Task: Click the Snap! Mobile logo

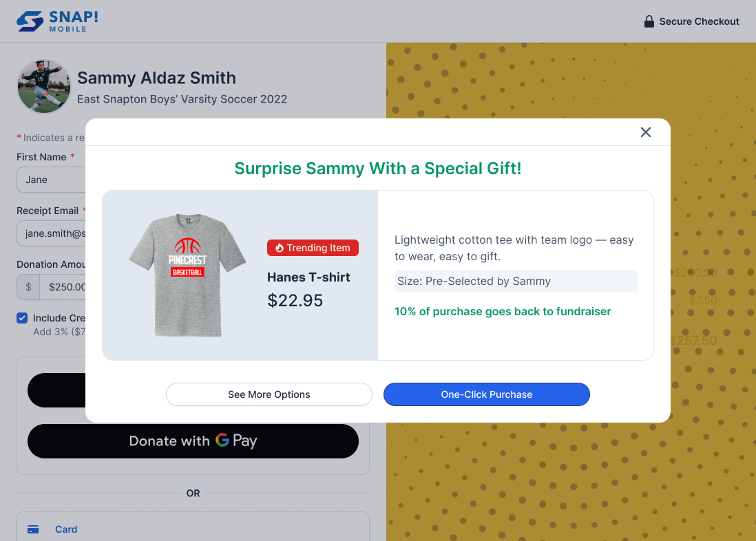Action: coord(57,21)
